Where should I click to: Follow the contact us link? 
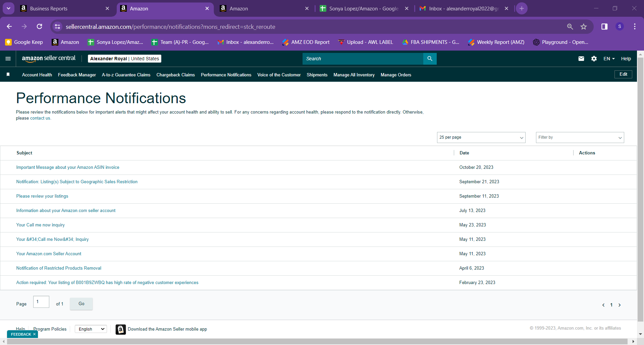40,118
